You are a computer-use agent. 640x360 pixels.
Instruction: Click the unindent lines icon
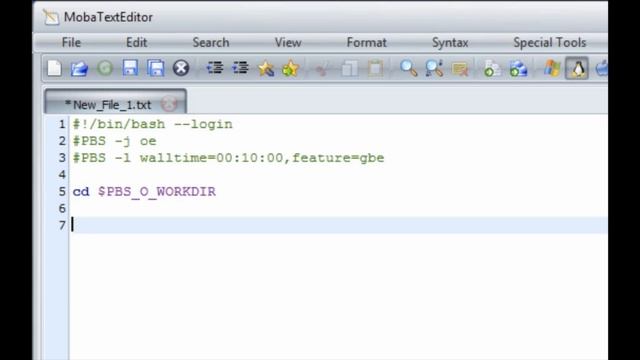[240, 68]
